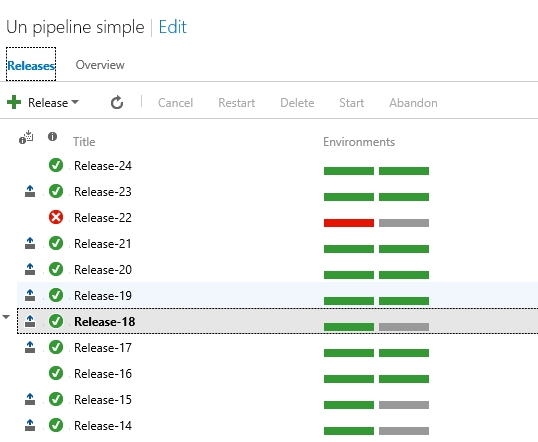Expand the arrow left of Release-18
The height and width of the screenshot is (442, 538).
click(x=6, y=317)
